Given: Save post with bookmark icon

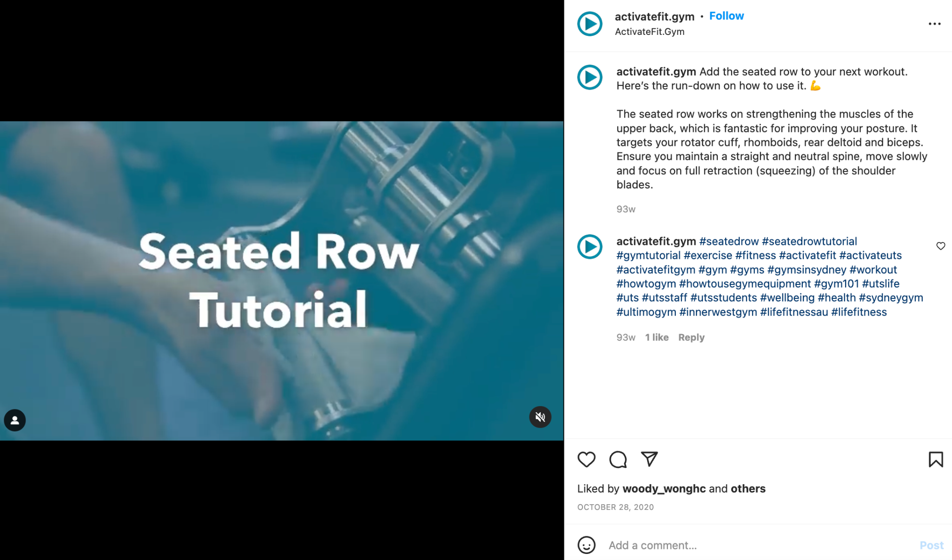Looking at the screenshot, I should click(936, 459).
